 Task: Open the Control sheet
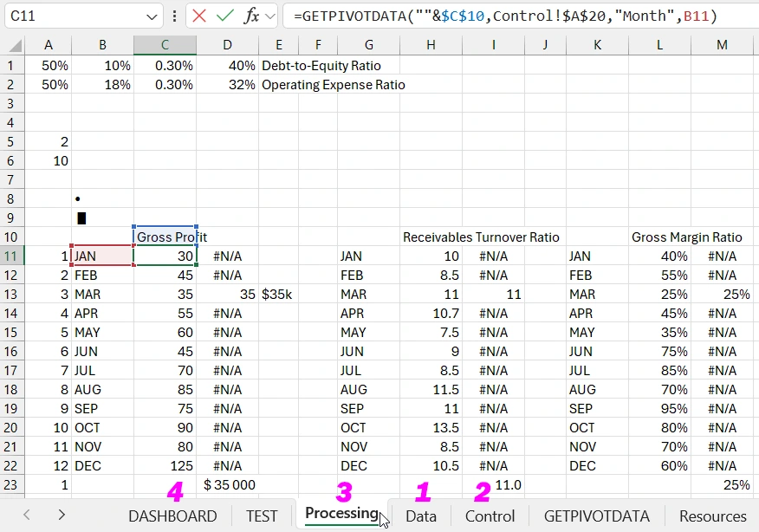click(x=490, y=516)
